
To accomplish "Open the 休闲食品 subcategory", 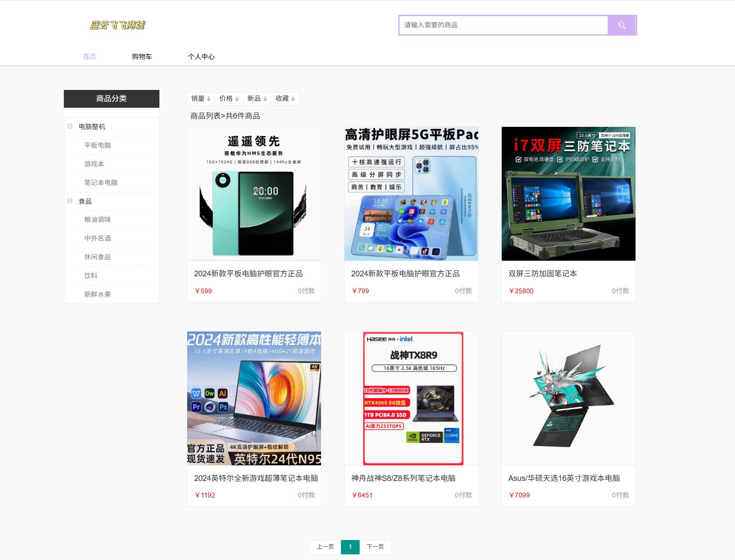I will pos(98,257).
